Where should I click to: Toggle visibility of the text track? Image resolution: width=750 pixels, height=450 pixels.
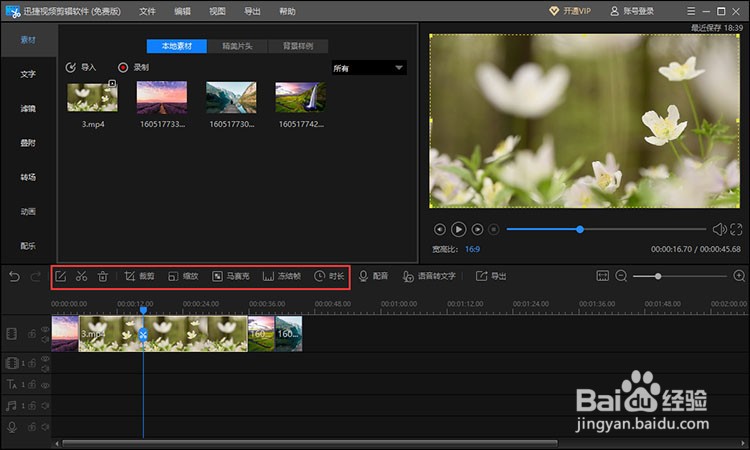pos(45,384)
